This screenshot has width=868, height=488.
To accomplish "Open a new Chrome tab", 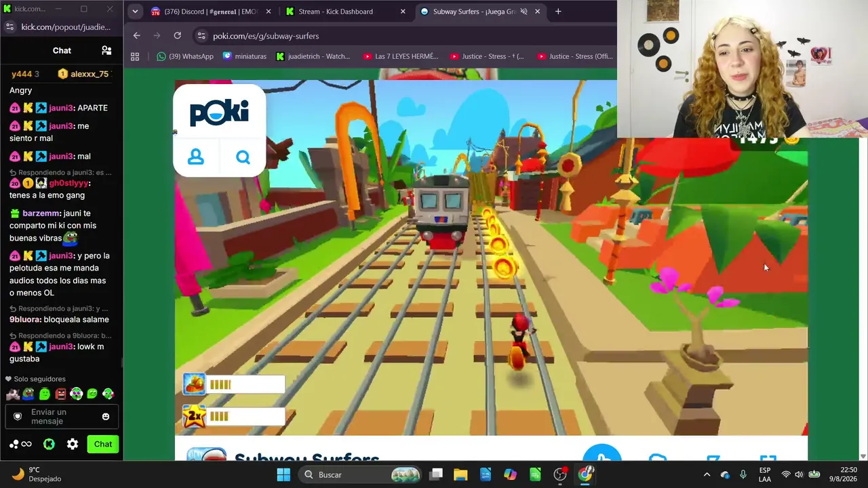I will (x=558, y=12).
